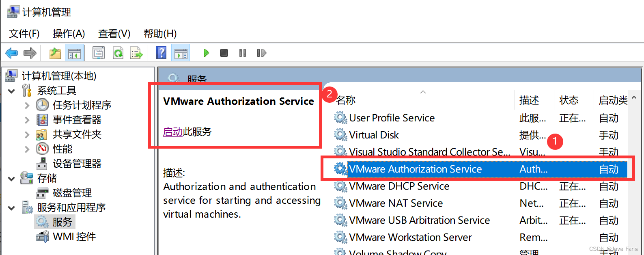Collapse the 服务和应用程序 tree node
Image resolution: width=644 pixels, height=255 pixels.
[12, 208]
